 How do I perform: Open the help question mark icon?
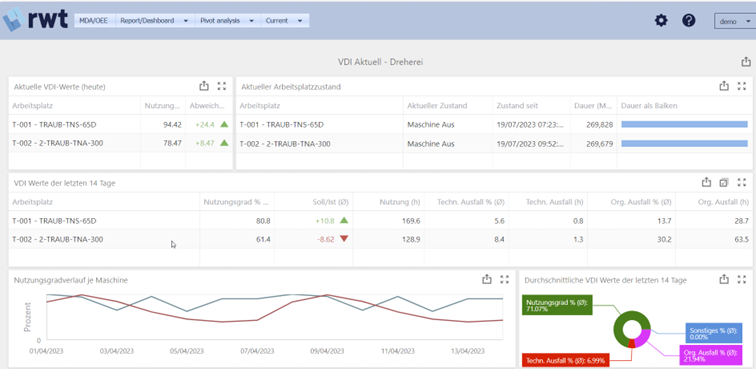[x=688, y=20]
